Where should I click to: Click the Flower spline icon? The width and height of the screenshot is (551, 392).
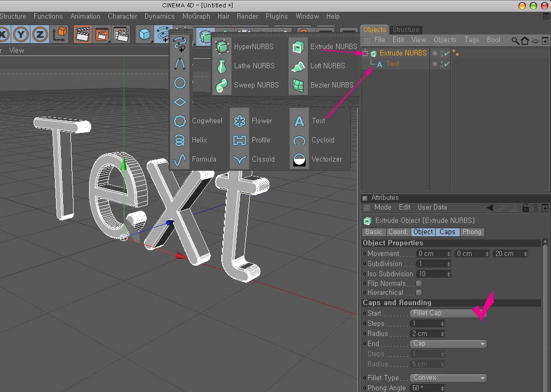pyautogui.click(x=239, y=121)
